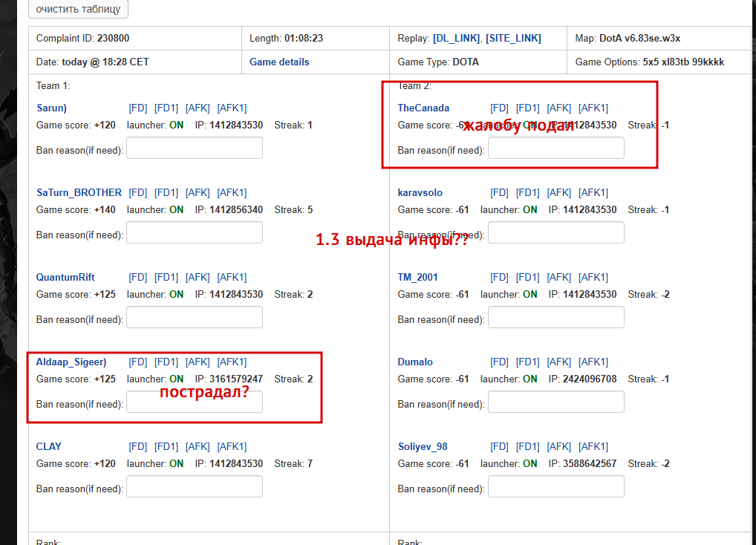Open player CLAY profile link
The image size is (756, 545).
coord(49,447)
